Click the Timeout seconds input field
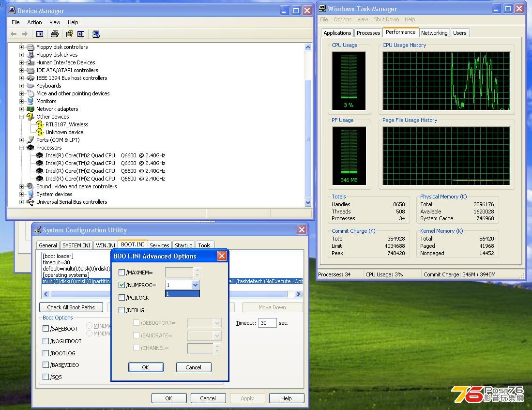This screenshot has width=532, height=410. 267,323
